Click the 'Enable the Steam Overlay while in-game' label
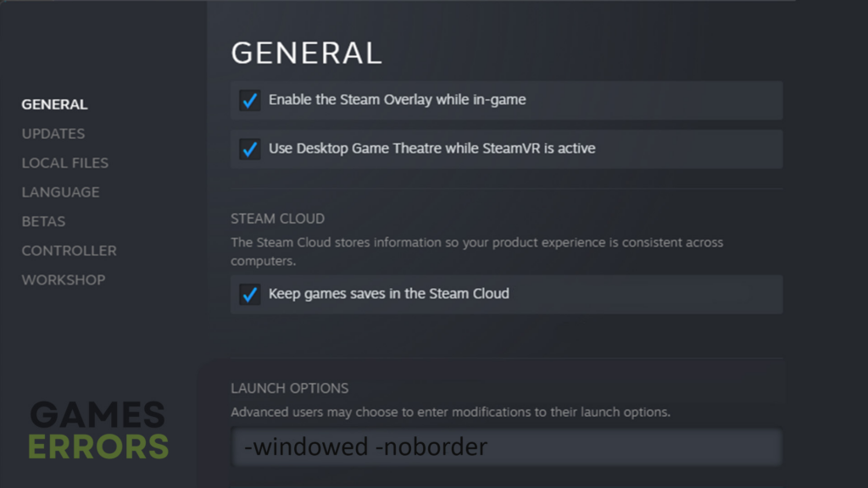This screenshot has height=488, width=868. tap(397, 100)
